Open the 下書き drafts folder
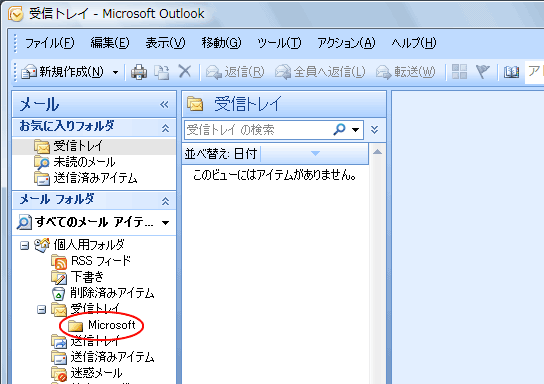The height and width of the screenshot is (384, 544). pyautogui.click(x=87, y=277)
